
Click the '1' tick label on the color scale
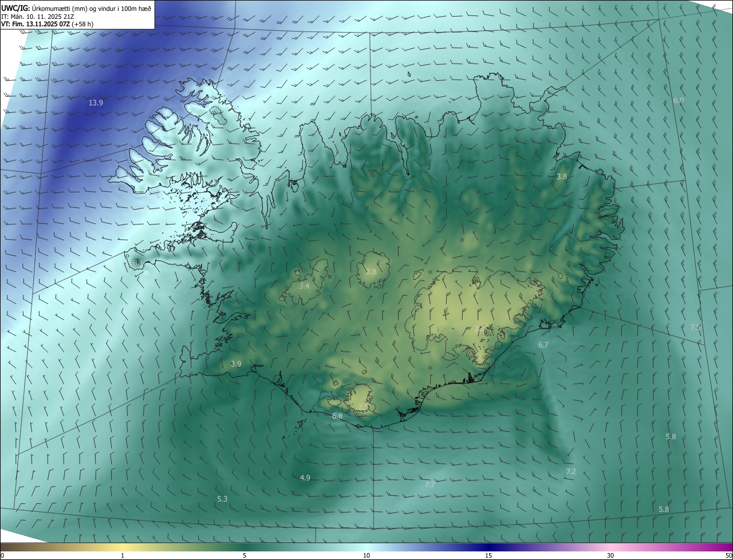pos(123,556)
